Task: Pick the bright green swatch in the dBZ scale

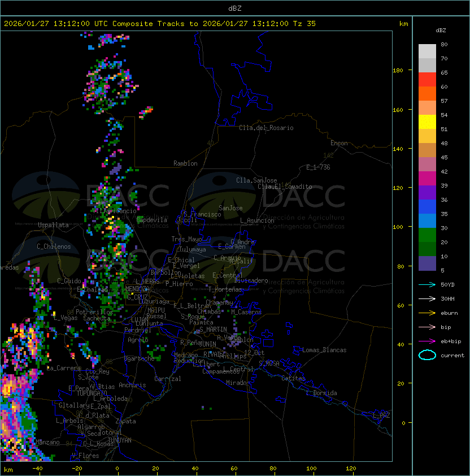Action: click(x=427, y=235)
